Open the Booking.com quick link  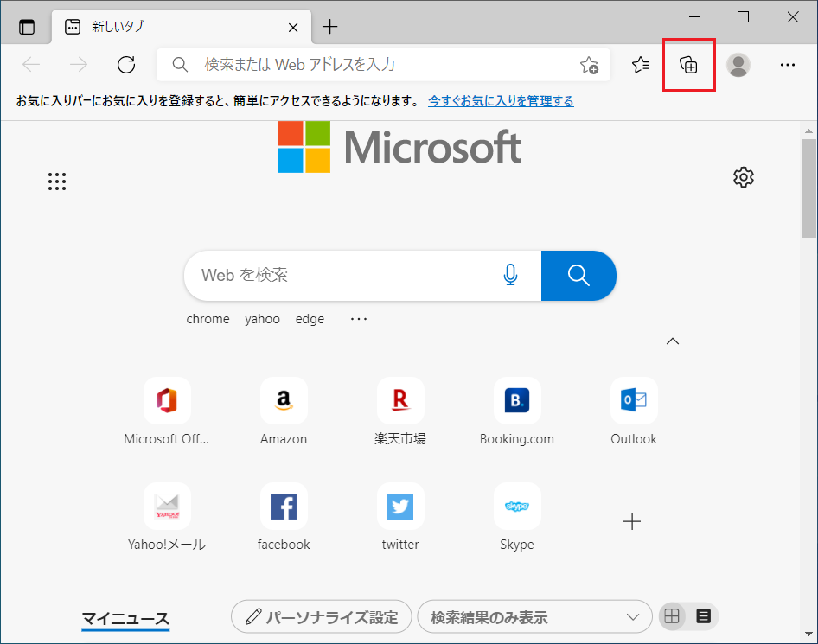[517, 411]
